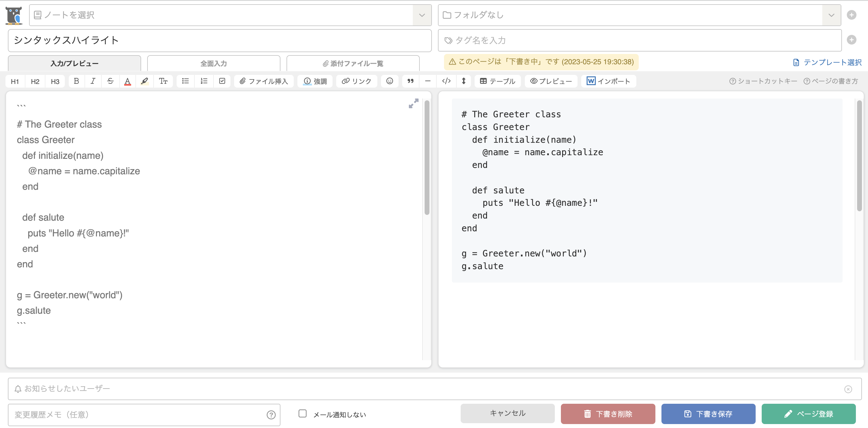
Task: Open ページの書き方 help
Action: click(x=831, y=81)
